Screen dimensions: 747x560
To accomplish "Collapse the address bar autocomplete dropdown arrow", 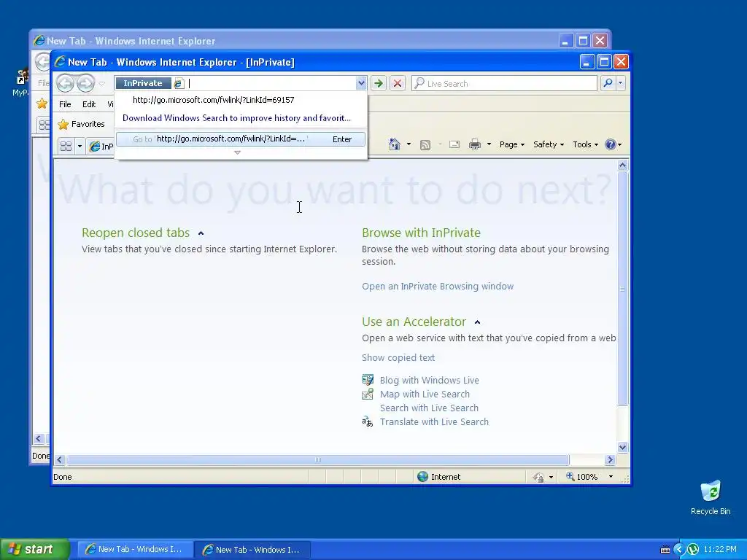I will (360, 83).
